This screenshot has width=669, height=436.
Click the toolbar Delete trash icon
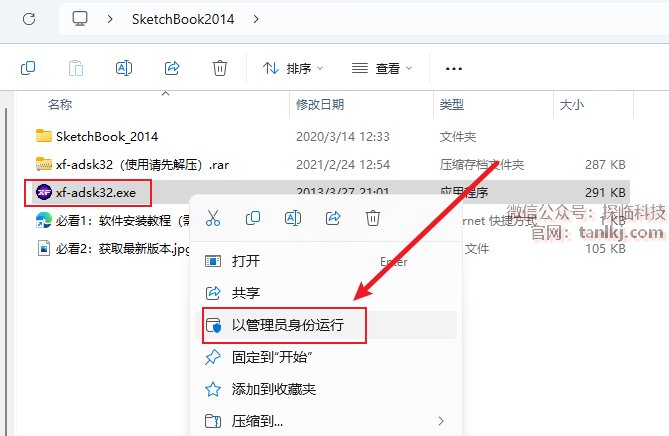tap(220, 68)
